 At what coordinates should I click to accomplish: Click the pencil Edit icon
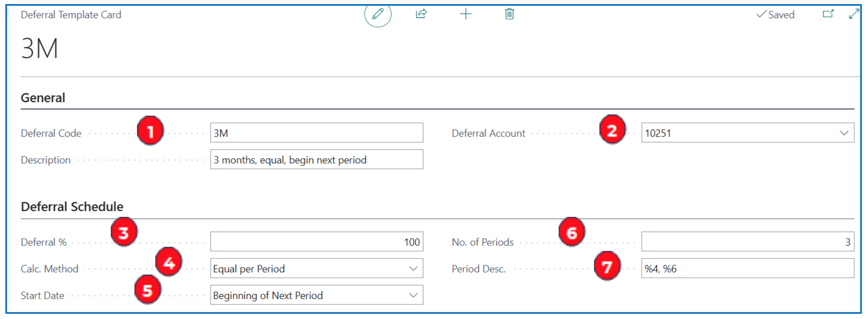tap(378, 14)
